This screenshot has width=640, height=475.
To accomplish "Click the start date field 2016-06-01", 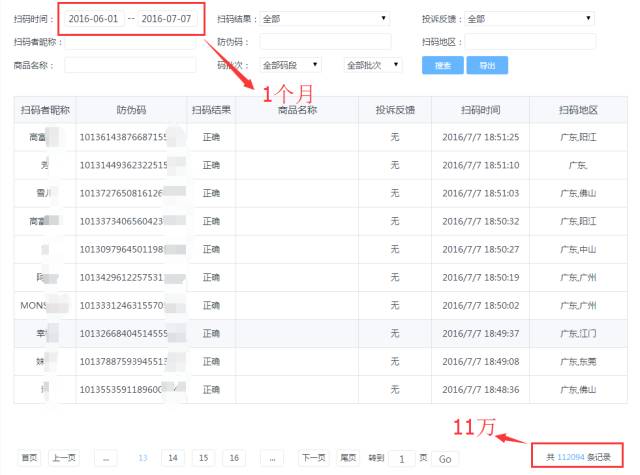I will (93, 19).
